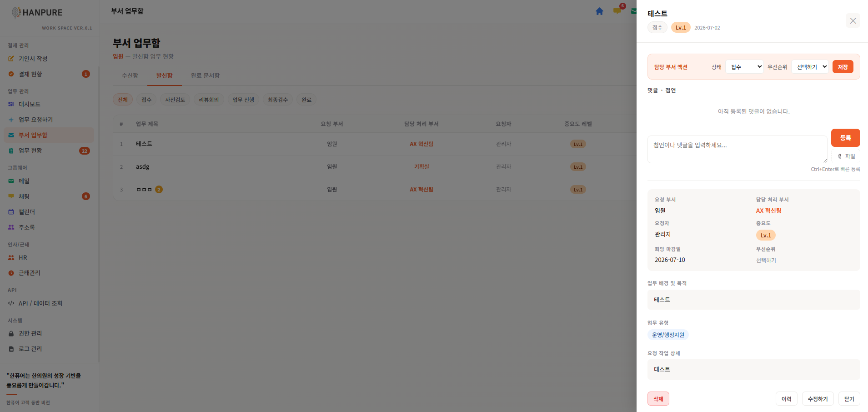The width and height of the screenshot is (868, 412).
Task: Click the 기안서 작성 pencil icon
Action: 11,59
